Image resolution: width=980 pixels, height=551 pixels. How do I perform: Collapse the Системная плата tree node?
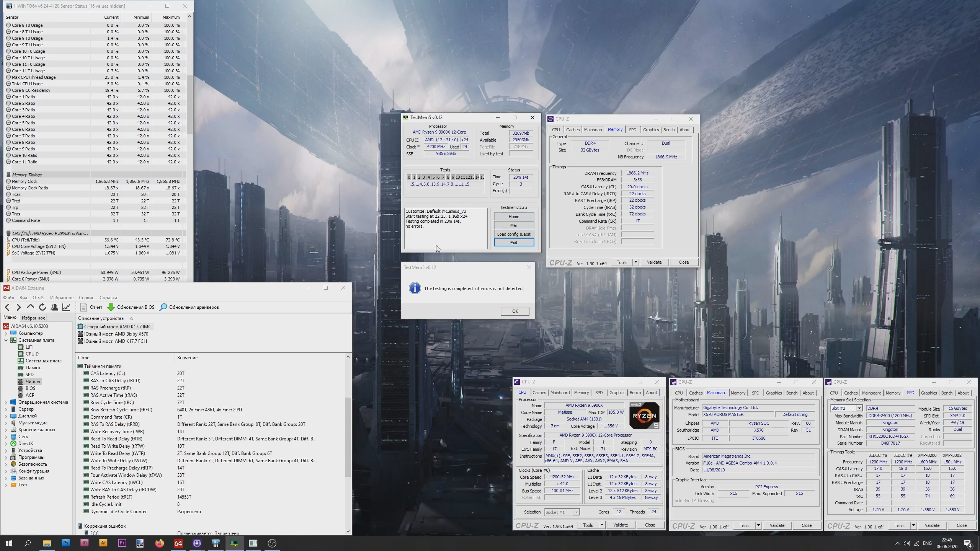coord(6,340)
